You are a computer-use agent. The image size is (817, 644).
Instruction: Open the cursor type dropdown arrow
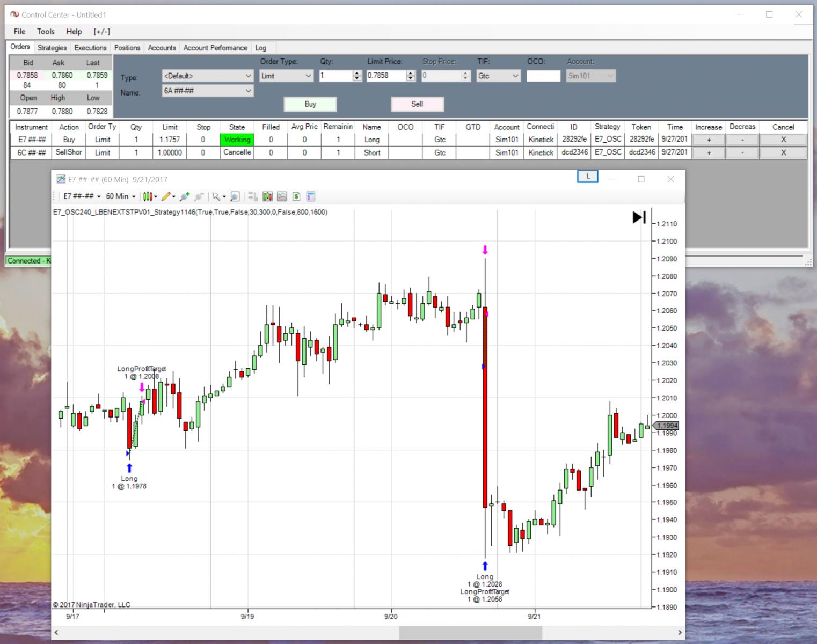[x=224, y=197]
